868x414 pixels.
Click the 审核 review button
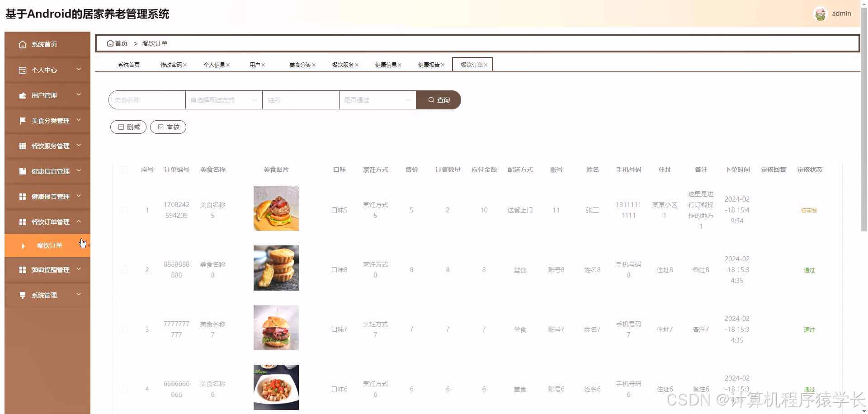coord(168,127)
